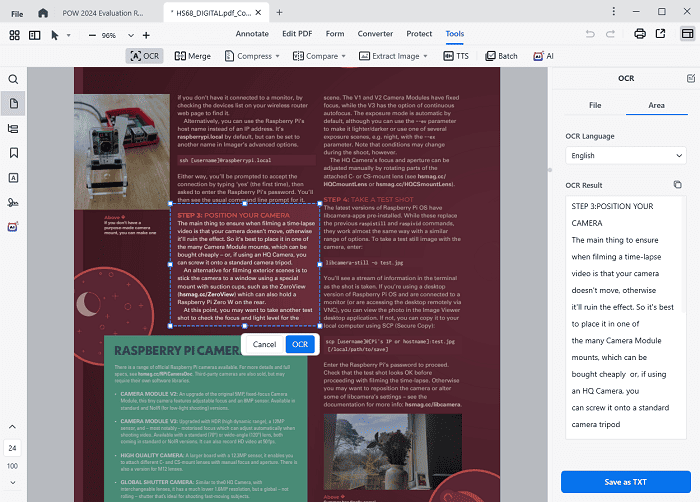Expand the OCR Language dropdown
This screenshot has height=502, width=700.
(625, 156)
